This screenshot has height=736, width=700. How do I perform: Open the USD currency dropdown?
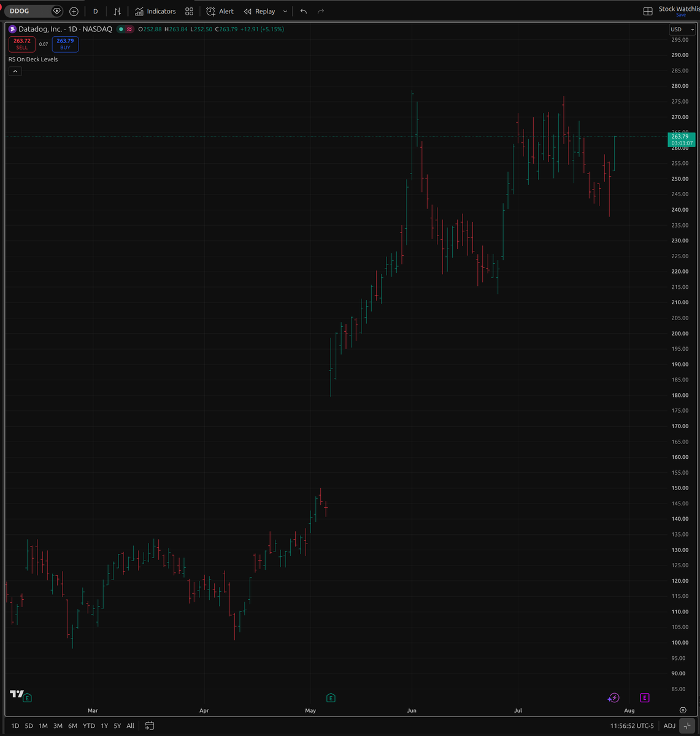(682, 29)
